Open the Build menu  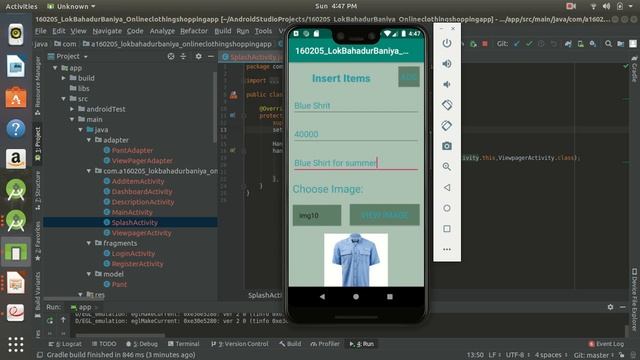(x=222, y=31)
